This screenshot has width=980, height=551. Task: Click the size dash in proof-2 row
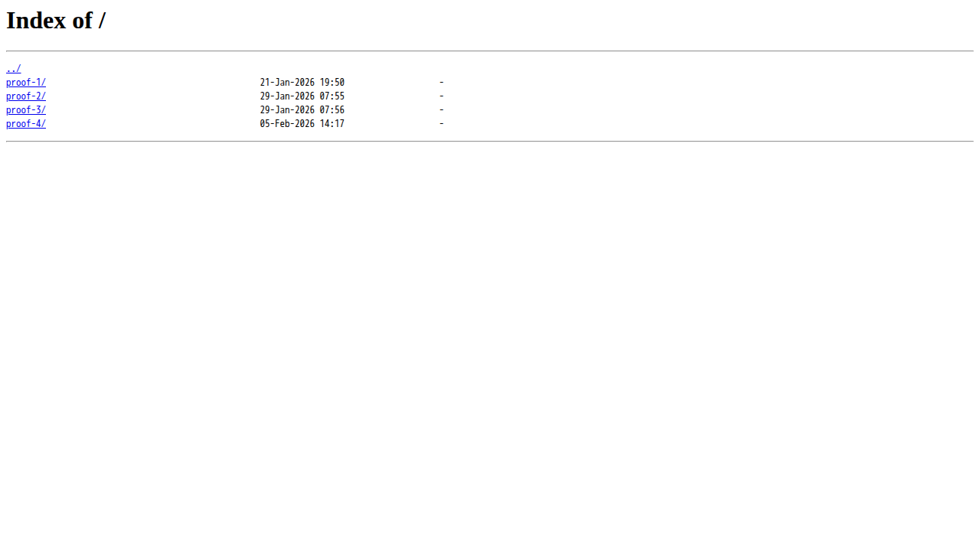[442, 96]
